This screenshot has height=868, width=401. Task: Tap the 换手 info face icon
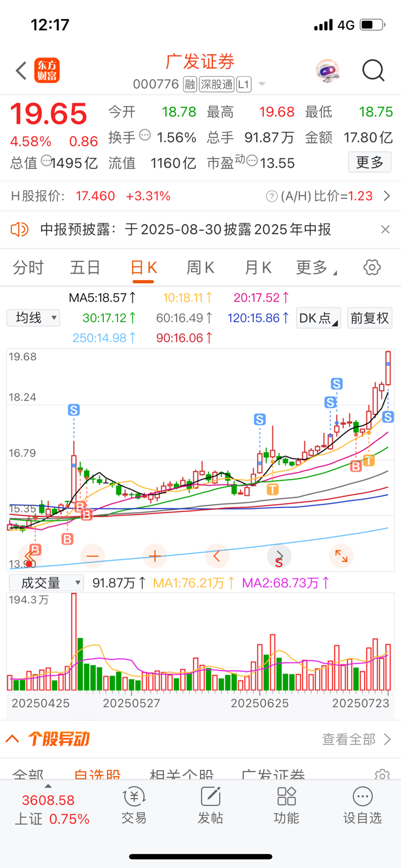(145, 135)
